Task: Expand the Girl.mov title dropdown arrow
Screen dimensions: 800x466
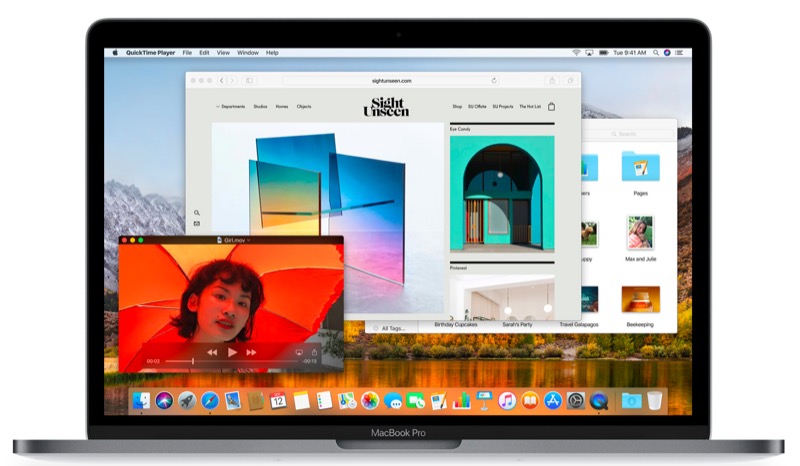Action: coord(250,241)
